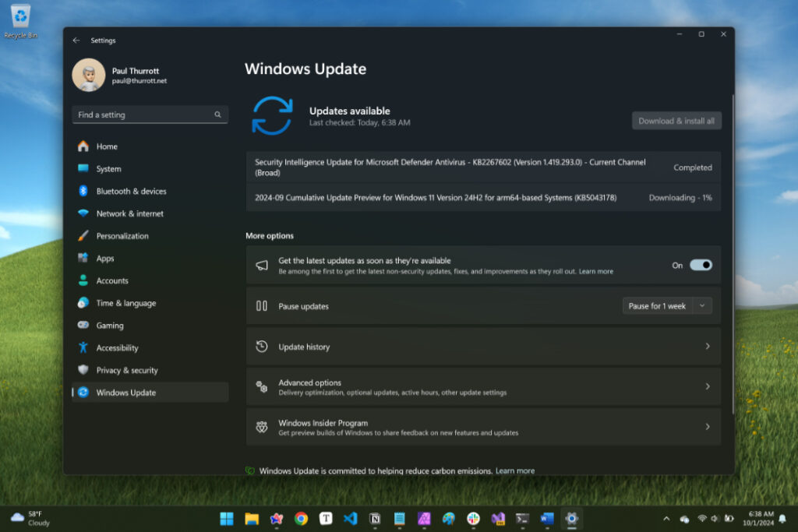Open System settings from the sidebar

[109, 168]
